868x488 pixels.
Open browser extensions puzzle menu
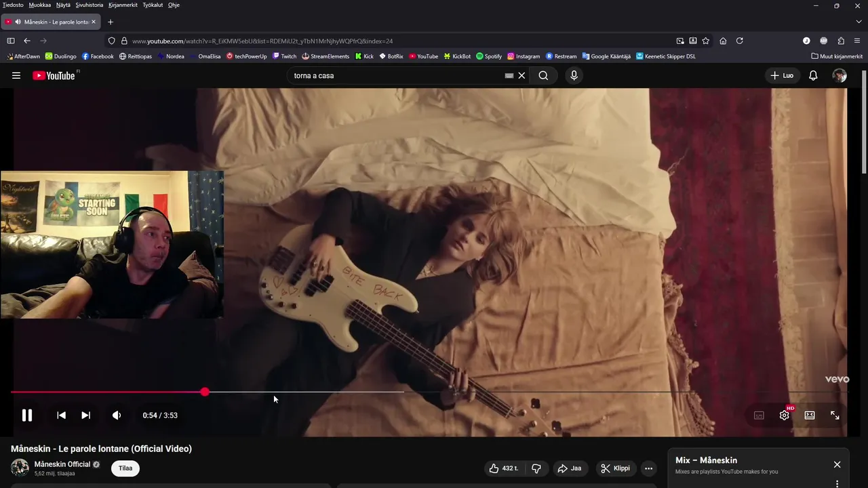tap(841, 41)
